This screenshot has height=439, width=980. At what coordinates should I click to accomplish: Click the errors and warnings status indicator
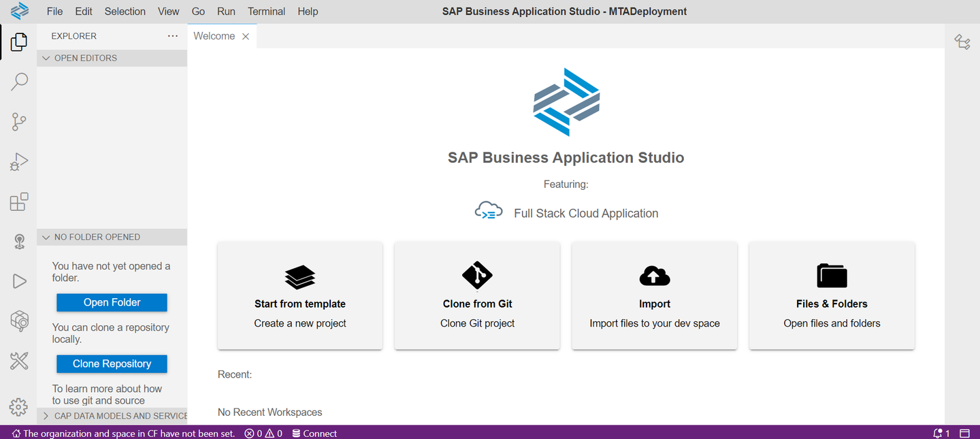(263, 433)
